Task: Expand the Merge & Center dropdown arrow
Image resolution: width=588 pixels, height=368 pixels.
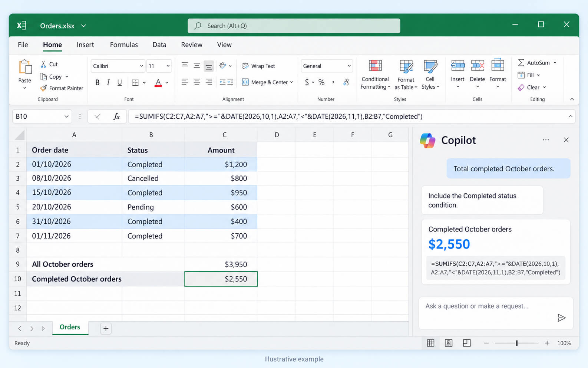Action: [x=291, y=82]
